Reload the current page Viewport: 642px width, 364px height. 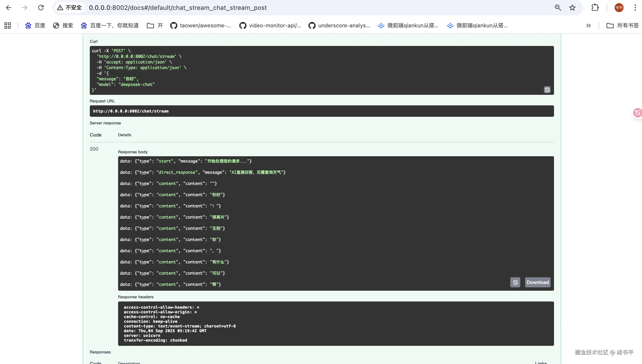[41, 8]
